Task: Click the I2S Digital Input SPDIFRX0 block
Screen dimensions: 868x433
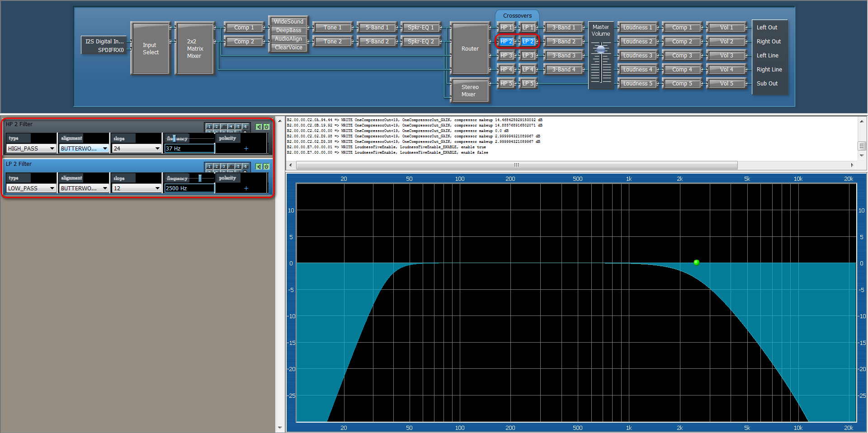Action: click(x=105, y=45)
